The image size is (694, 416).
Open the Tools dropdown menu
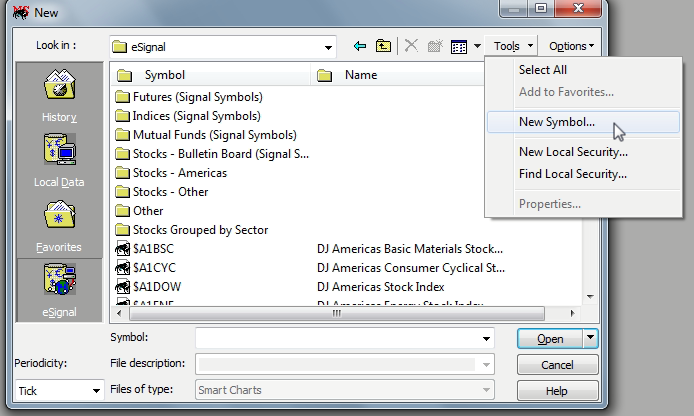[x=512, y=46]
